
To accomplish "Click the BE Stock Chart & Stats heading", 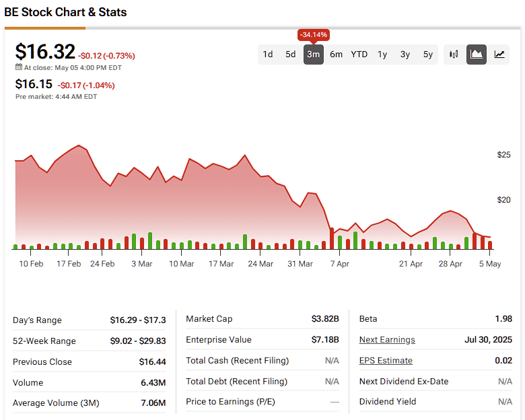I will pyautogui.click(x=65, y=12).
